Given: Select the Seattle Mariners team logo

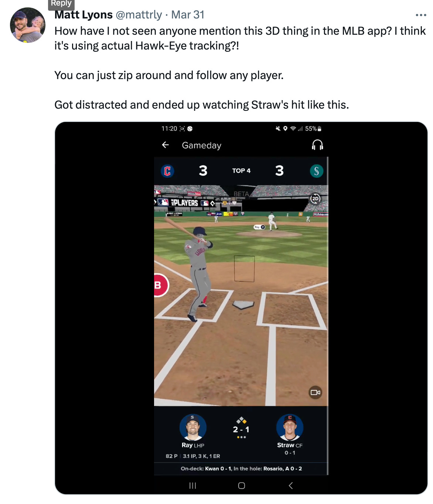Looking at the screenshot, I should [x=316, y=171].
